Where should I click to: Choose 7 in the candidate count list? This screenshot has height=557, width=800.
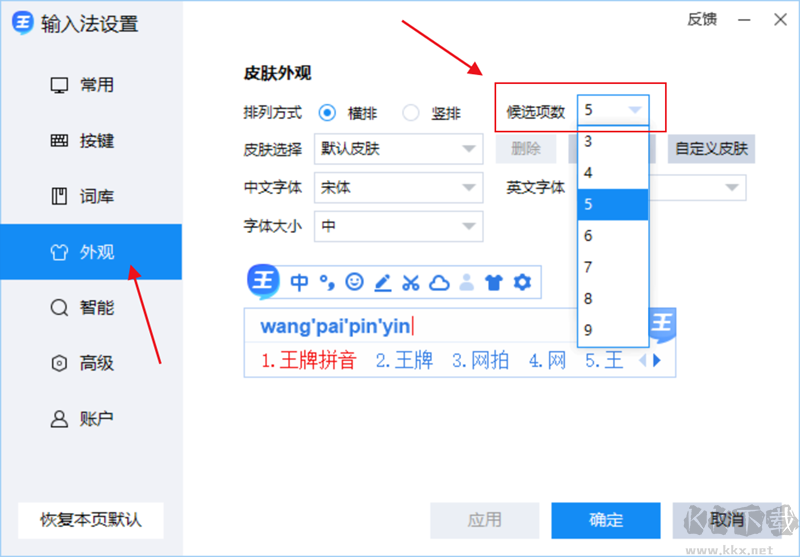point(613,267)
